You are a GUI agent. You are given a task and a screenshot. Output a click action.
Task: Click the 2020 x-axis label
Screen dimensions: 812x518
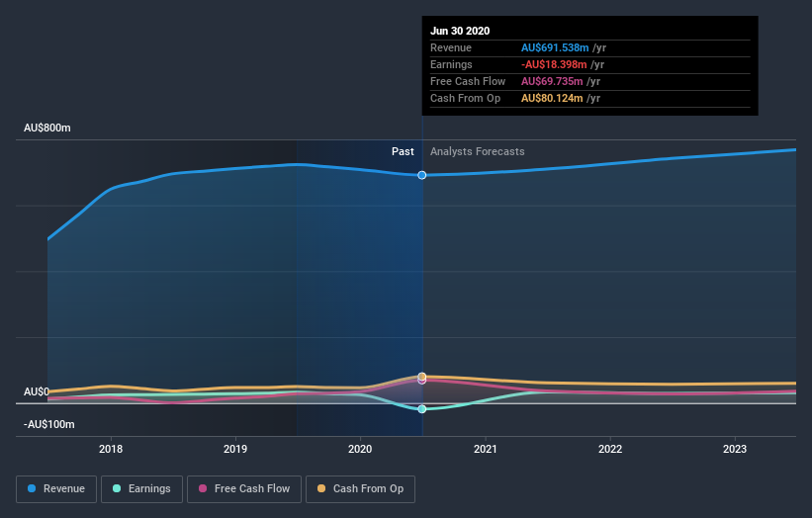point(360,449)
